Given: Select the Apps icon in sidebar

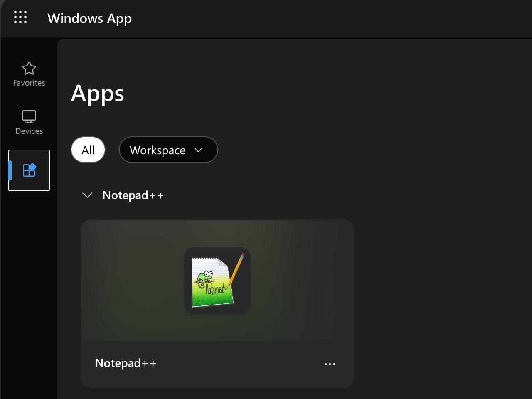Looking at the screenshot, I should (29, 170).
